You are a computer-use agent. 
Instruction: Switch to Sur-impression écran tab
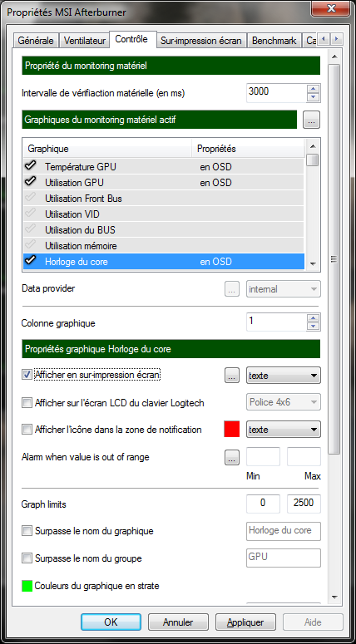pos(201,41)
